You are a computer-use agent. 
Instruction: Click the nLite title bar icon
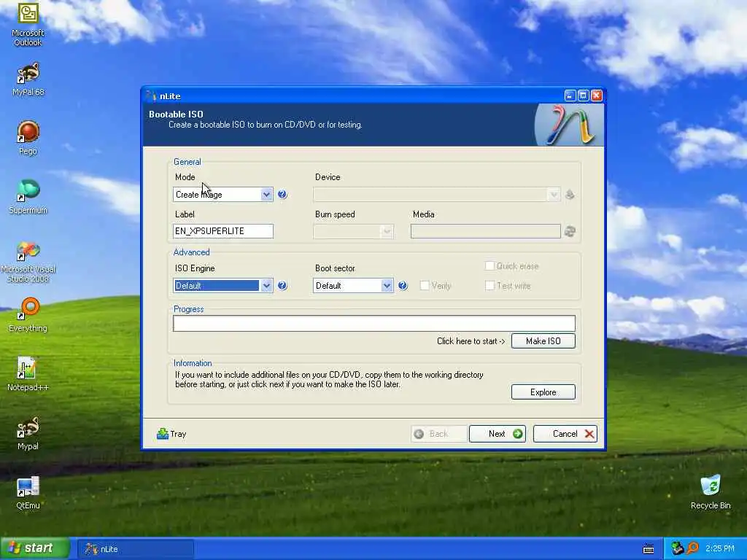pos(151,96)
